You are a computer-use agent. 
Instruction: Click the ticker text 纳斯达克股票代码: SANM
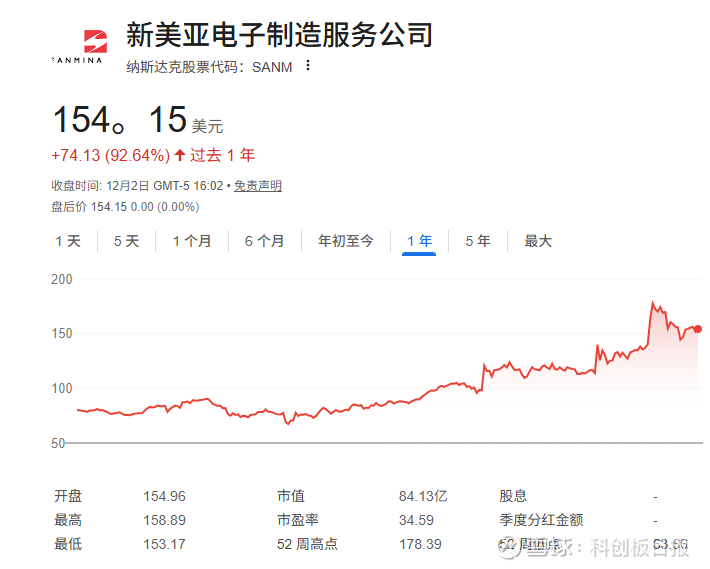coord(209,67)
